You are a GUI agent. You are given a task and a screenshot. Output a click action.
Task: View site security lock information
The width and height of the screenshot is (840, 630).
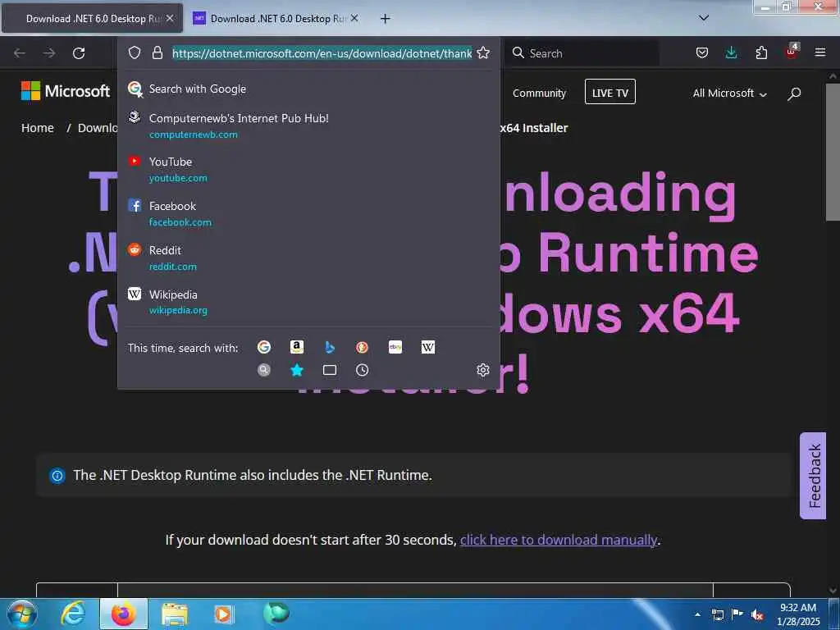157,52
